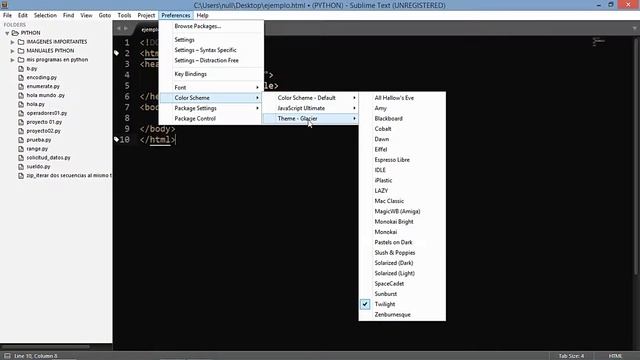Click the sidebar horizontal scrollbar
This screenshot has width=640, height=360.
click(x=45, y=347)
